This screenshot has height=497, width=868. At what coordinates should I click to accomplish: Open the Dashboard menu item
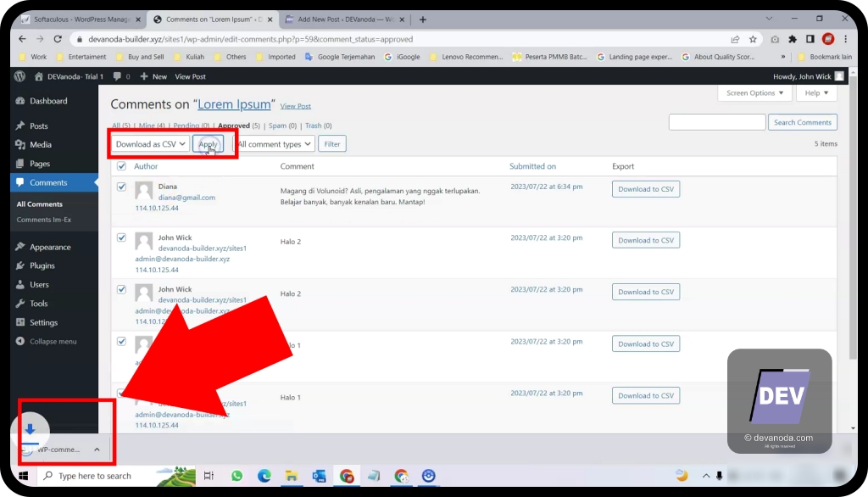pos(48,101)
